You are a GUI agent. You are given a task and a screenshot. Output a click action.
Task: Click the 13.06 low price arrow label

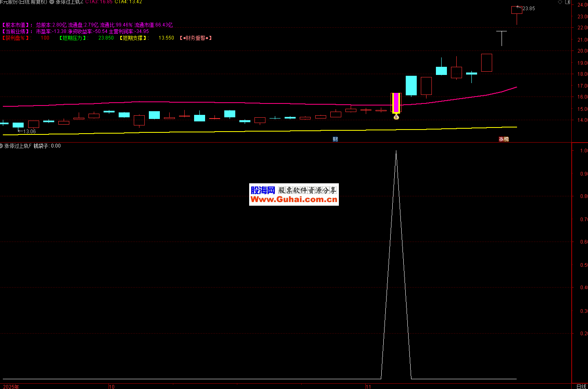coord(29,132)
